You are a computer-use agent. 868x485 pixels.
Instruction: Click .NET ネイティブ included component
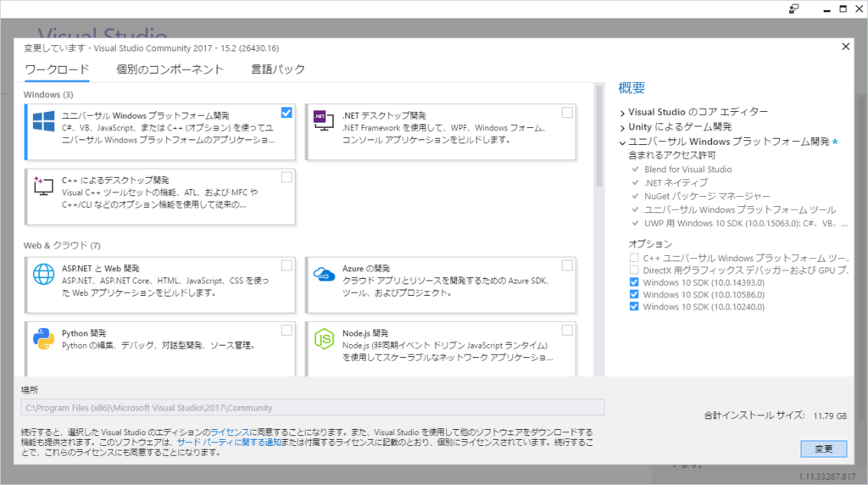click(x=676, y=182)
